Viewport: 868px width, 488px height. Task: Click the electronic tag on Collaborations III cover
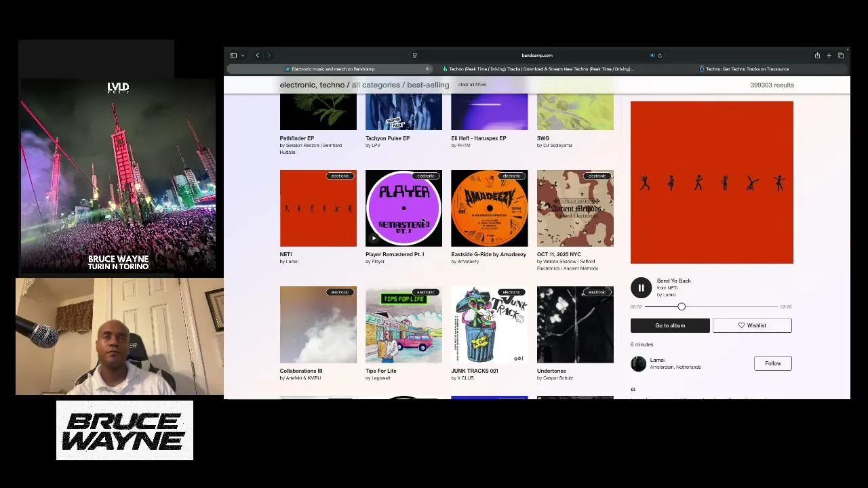pos(340,292)
